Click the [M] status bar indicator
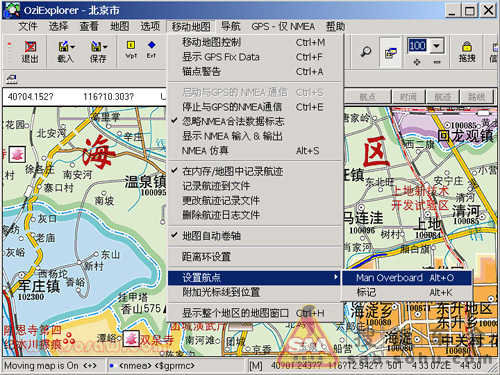The height and width of the screenshot is (375, 500). click(x=256, y=366)
